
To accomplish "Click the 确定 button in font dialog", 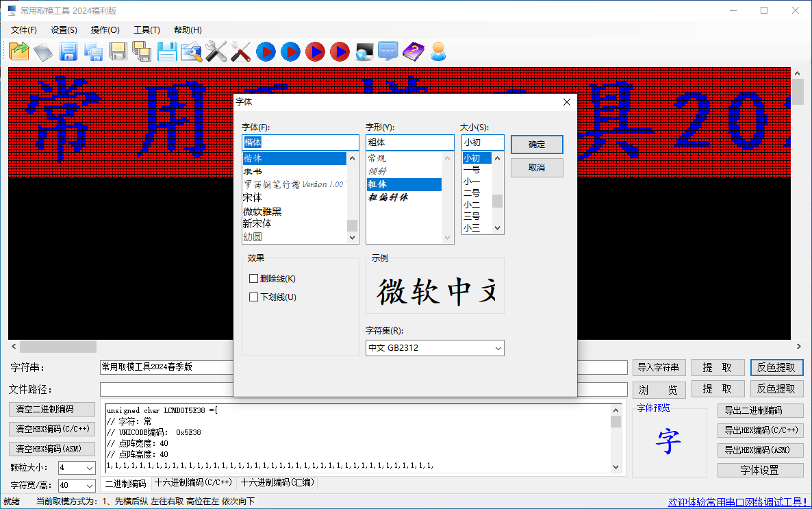I will tap(537, 145).
